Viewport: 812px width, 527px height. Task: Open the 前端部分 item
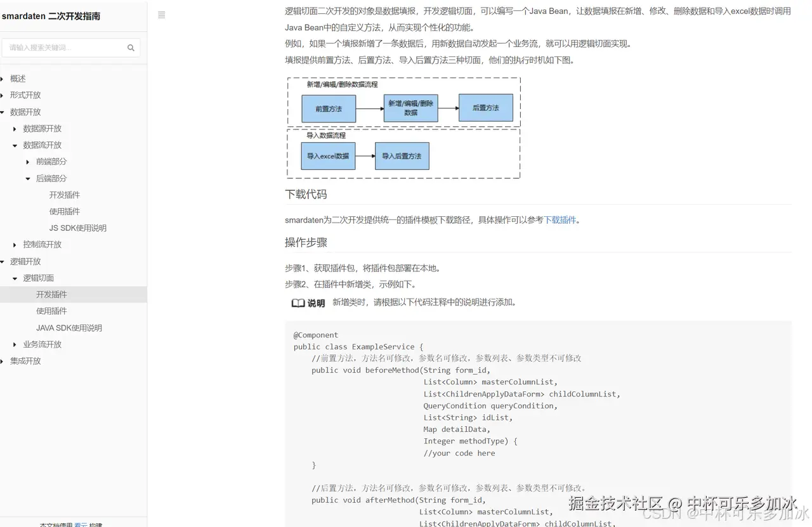(51, 162)
